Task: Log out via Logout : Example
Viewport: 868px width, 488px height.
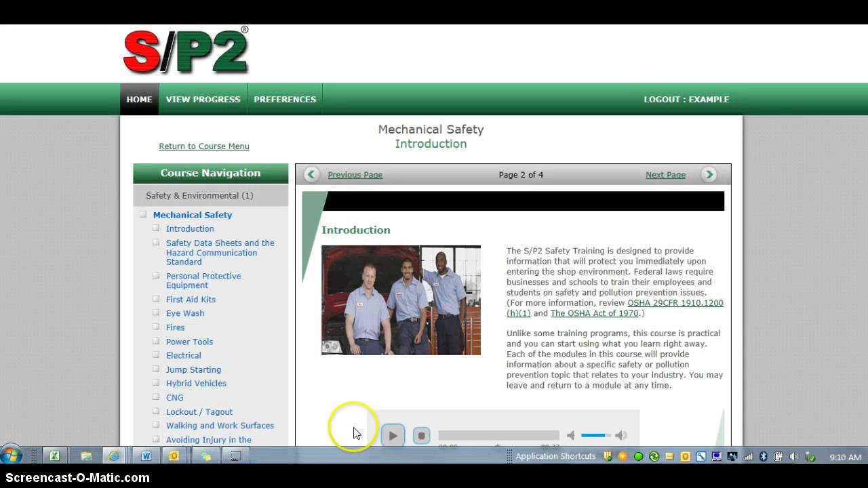Action: 686,99
